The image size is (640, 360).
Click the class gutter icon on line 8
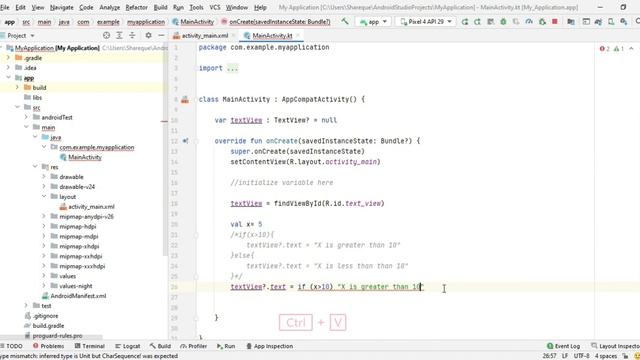pos(185,99)
